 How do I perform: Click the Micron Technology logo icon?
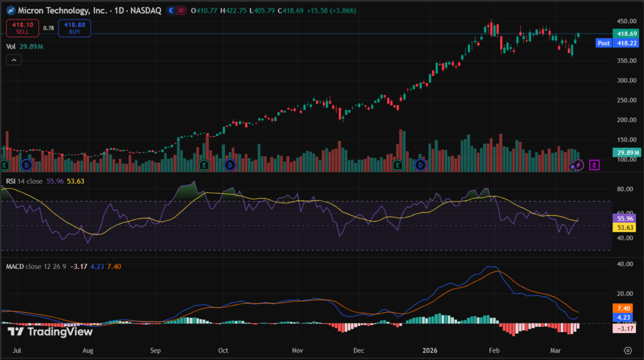pos(9,11)
